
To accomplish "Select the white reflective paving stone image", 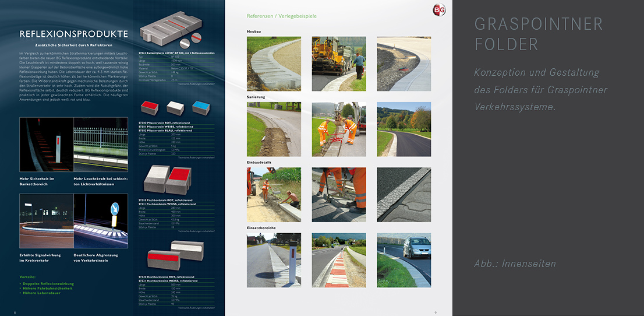I will 175,107.
